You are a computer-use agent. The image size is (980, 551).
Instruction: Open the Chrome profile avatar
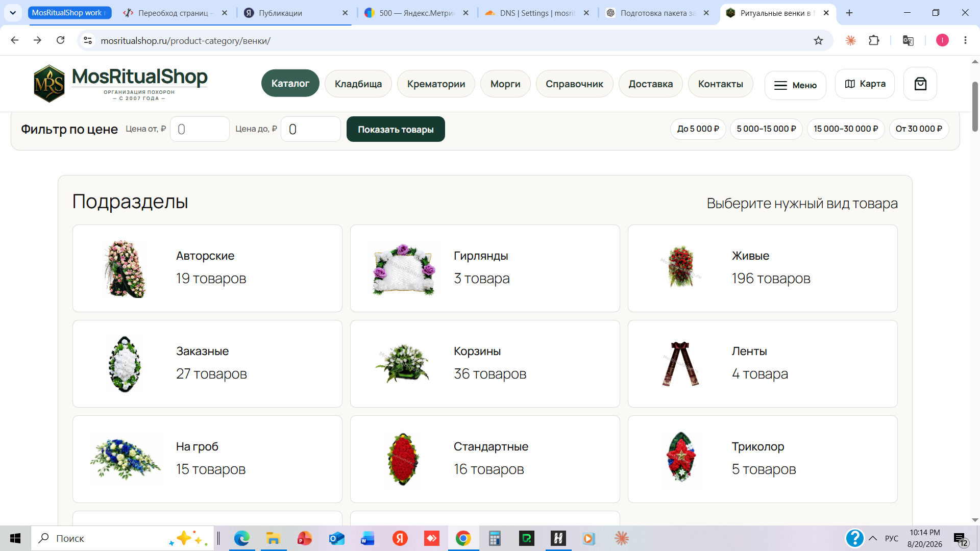[x=942, y=40]
